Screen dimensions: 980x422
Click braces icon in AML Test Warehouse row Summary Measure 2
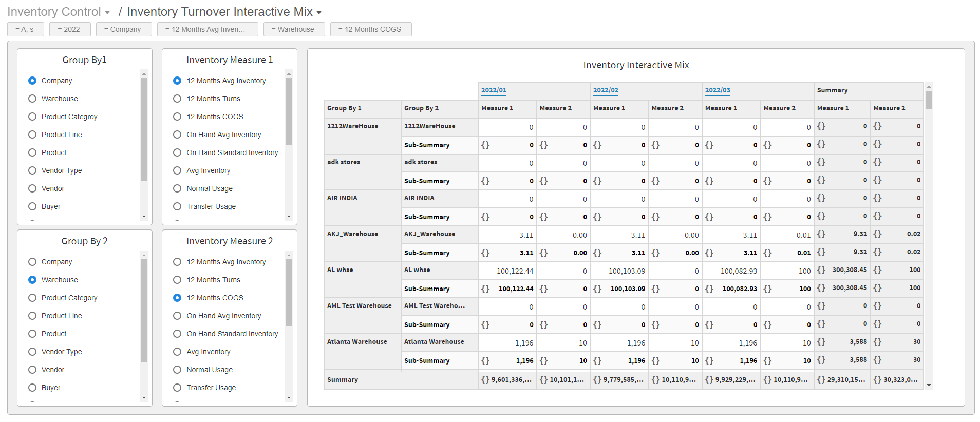pos(877,306)
